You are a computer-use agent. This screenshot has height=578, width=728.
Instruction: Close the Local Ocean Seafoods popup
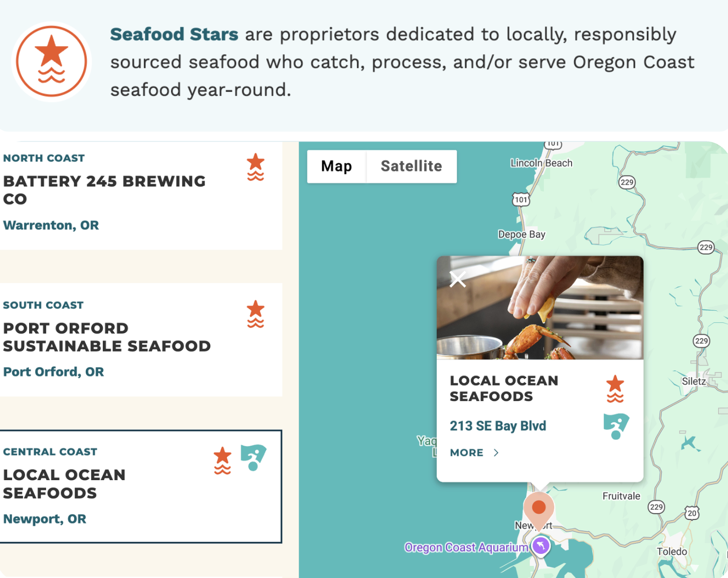[x=458, y=279]
